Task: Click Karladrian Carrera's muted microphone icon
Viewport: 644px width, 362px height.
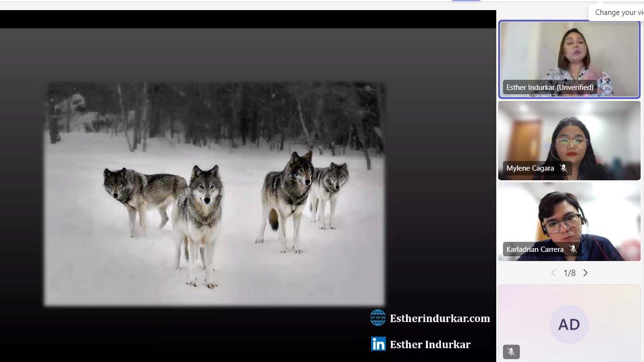Action: (573, 250)
